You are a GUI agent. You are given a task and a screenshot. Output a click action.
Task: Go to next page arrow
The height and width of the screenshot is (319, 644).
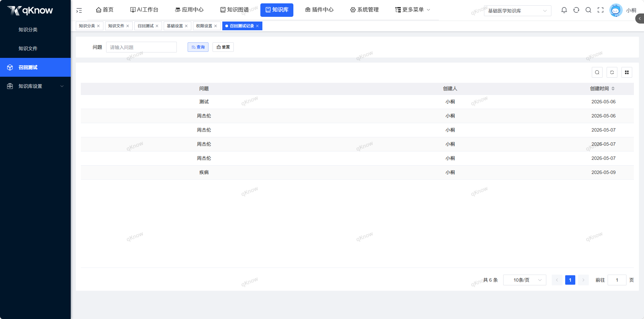click(x=583, y=280)
